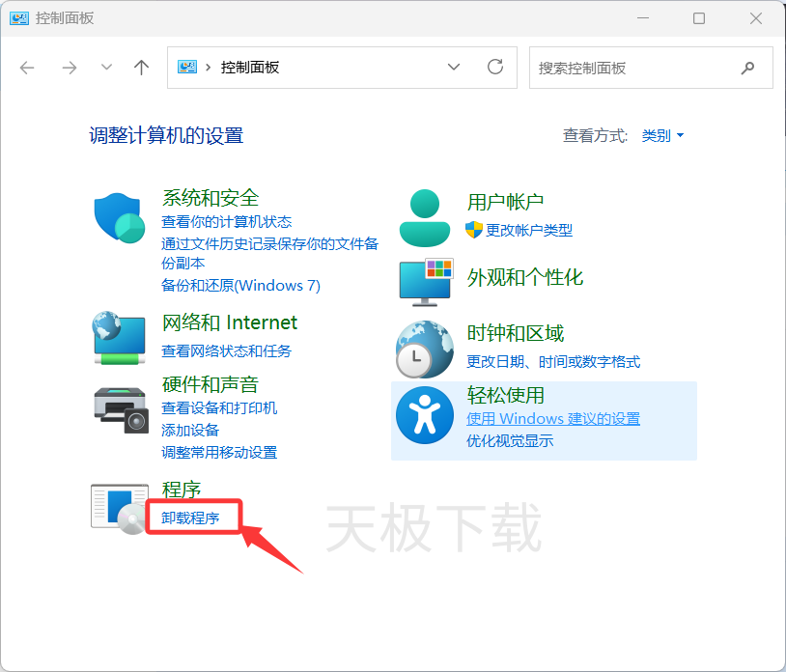Viewport: 786px width, 672px height.
Task: Click 优化视觉显示 link
Action: [x=510, y=440]
